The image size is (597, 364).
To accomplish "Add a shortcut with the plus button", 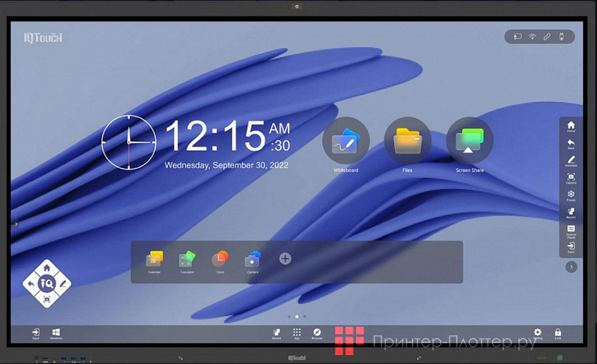I will pos(285,259).
